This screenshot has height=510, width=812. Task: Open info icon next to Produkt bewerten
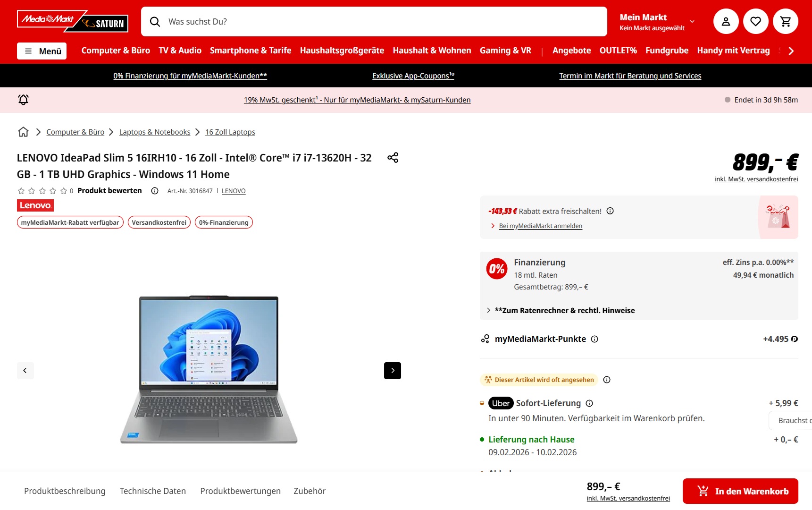154,191
